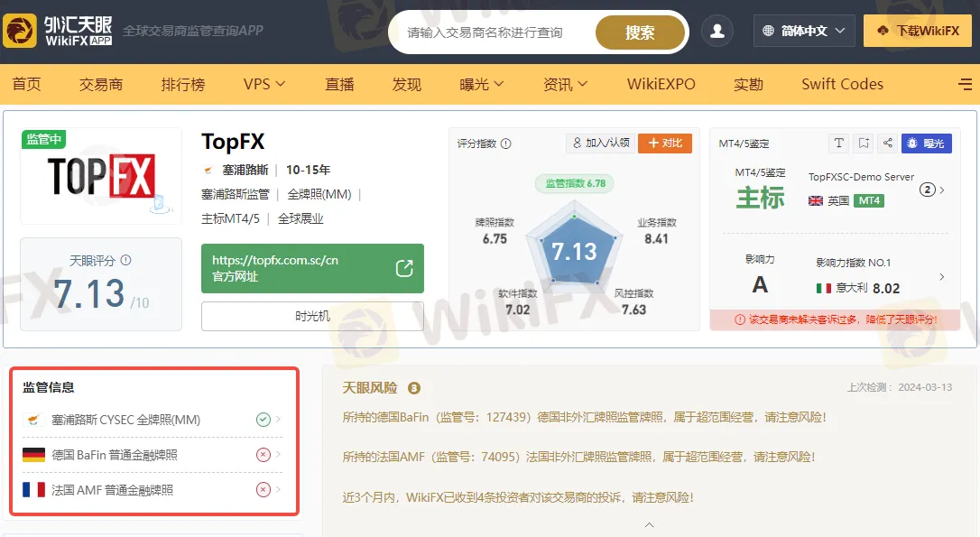This screenshot has height=537, width=980.
Task: Click the red X icon for BaFin license
Action: click(263, 455)
